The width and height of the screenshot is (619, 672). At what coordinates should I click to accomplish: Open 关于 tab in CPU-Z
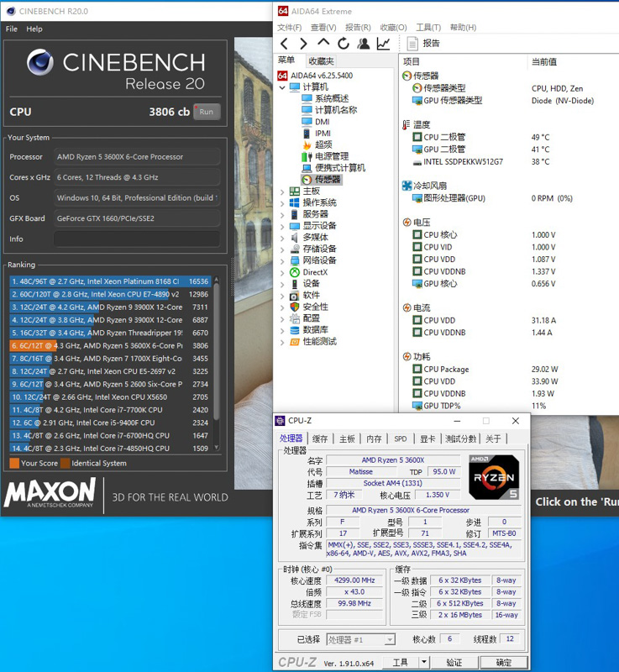tap(493, 438)
